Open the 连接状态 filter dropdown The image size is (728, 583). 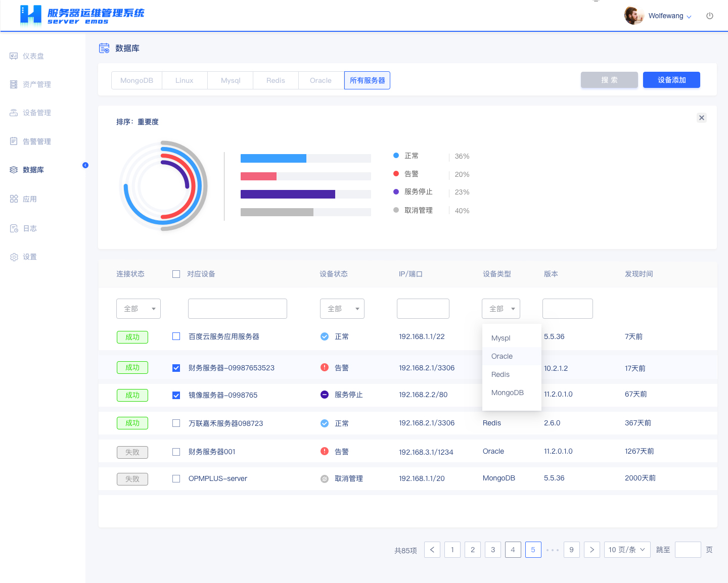(x=139, y=309)
